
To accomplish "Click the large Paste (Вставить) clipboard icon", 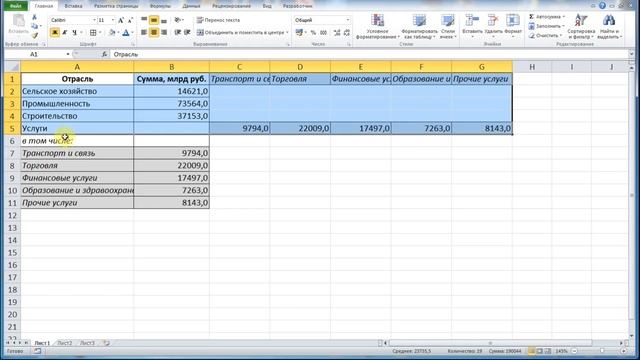I will pyautogui.click(x=18, y=21).
